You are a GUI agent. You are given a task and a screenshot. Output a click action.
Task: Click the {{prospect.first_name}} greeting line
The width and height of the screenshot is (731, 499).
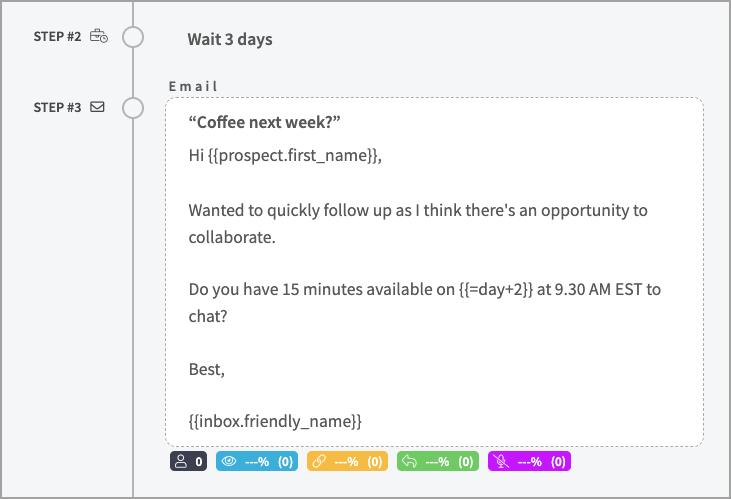pos(285,156)
